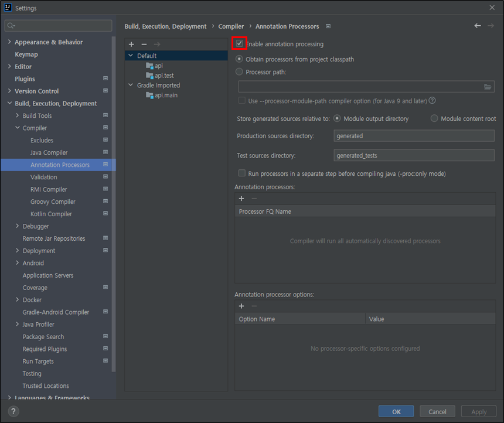Click the Cancel button
The height and width of the screenshot is (423, 504).
(437, 412)
